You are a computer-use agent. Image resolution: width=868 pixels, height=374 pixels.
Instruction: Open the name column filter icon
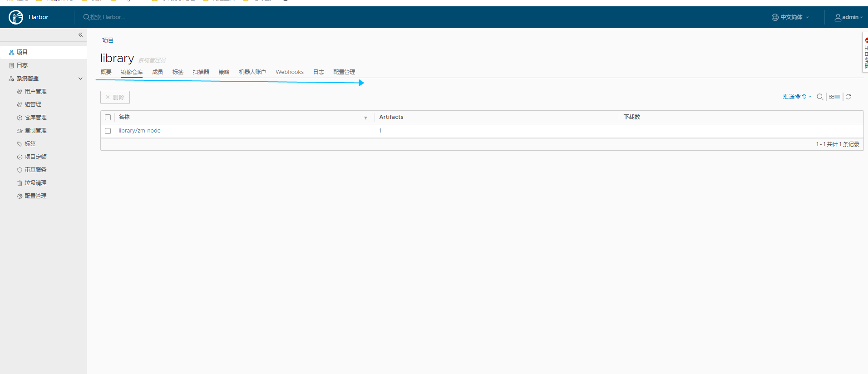click(365, 118)
